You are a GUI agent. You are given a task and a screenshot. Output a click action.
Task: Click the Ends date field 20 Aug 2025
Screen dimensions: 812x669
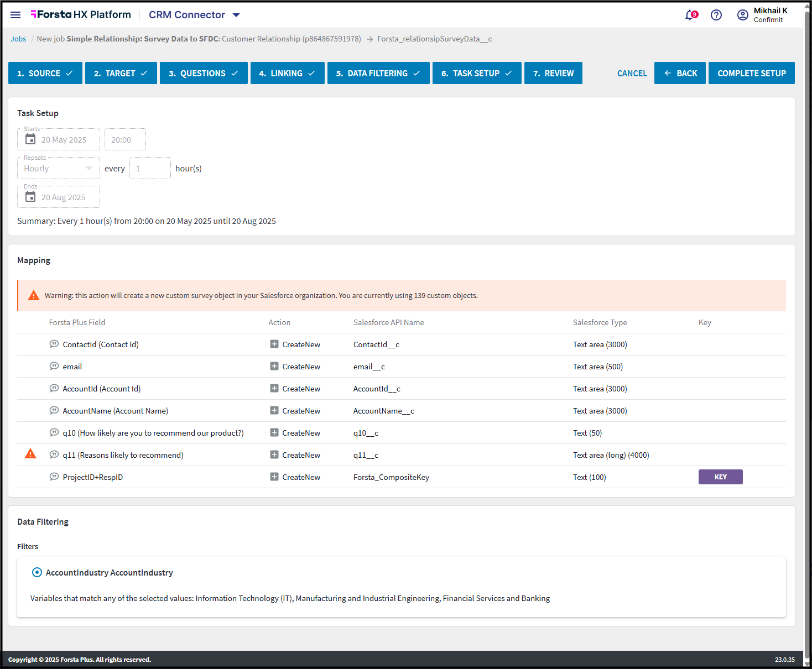(59, 197)
